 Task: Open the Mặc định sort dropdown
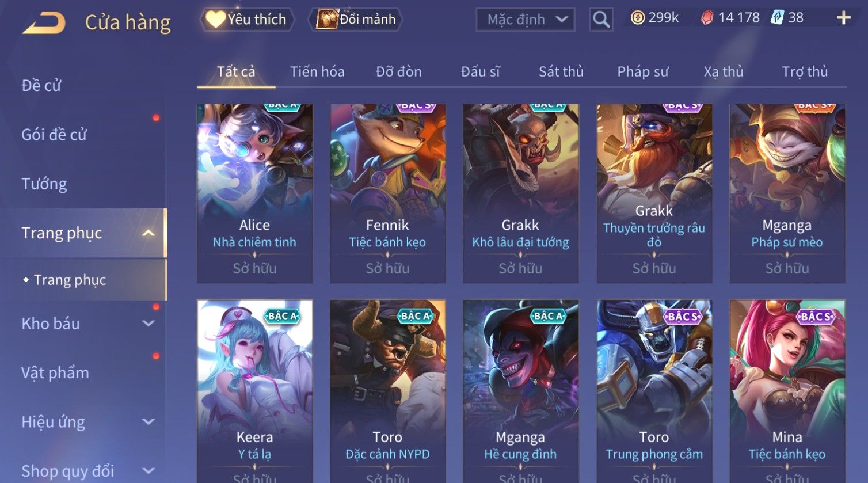pos(525,20)
